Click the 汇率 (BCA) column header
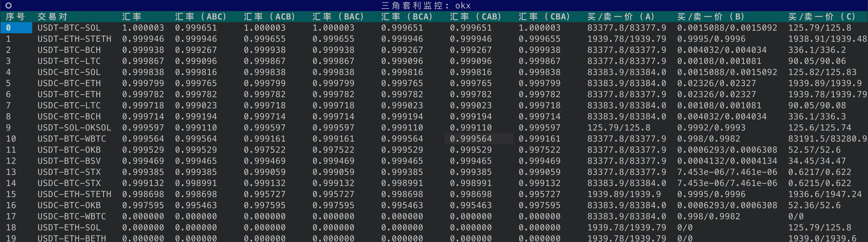The width and height of the screenshot is (868, 242). point(407,16)
